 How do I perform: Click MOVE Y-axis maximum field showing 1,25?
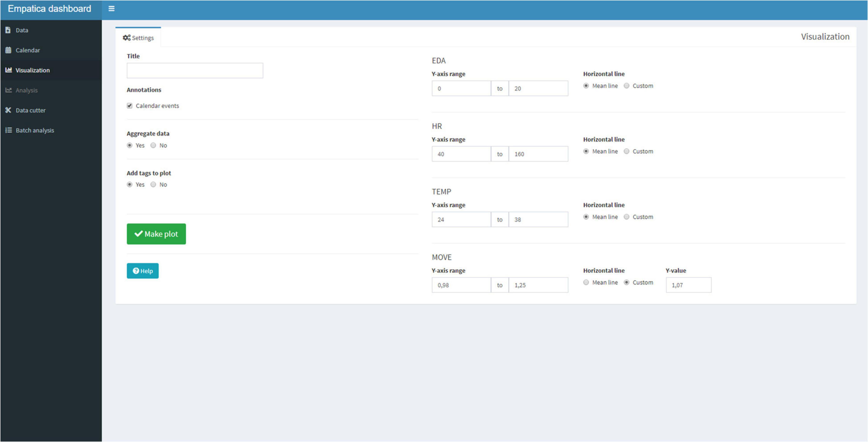539,285
